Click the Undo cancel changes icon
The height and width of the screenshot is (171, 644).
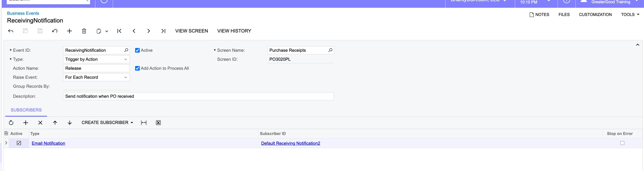pyautogui.click(x=55, y=31)
